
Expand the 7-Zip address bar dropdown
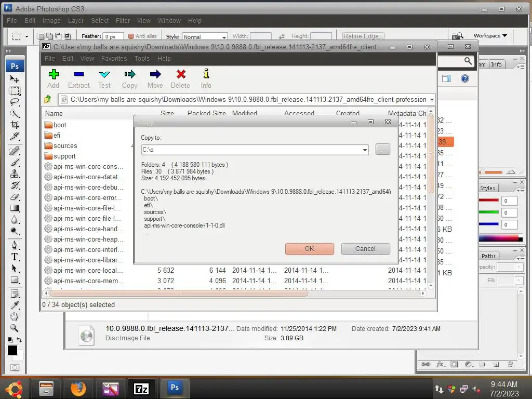[x=432, y=99]
